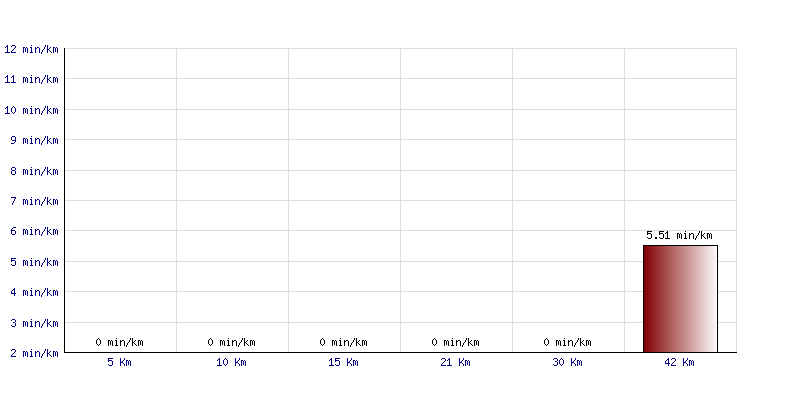Select the 42 Km axis label
The width and height of the screenshot is (800, 400).
coord(679,363)
